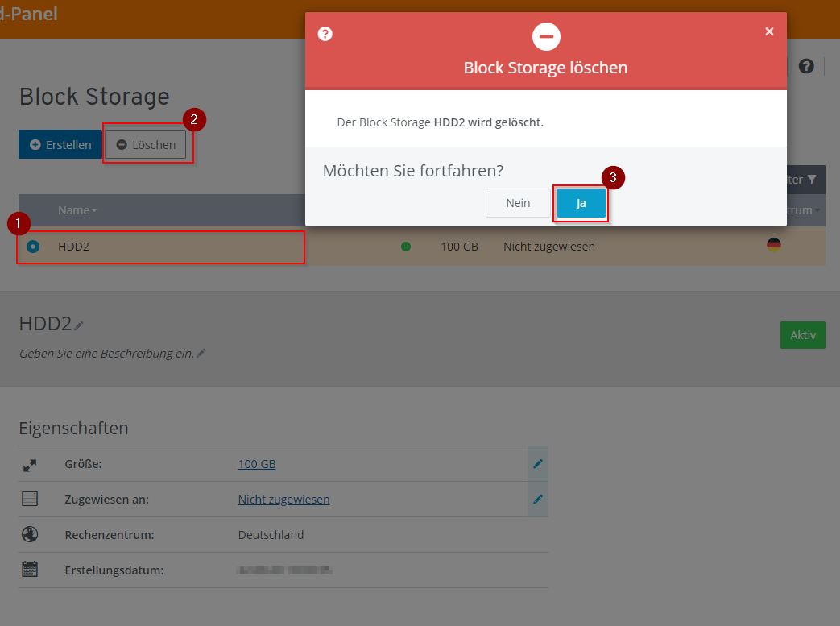840x626 pixels.
Task: Click the Erstellen button
Action: tap(60, 145)
